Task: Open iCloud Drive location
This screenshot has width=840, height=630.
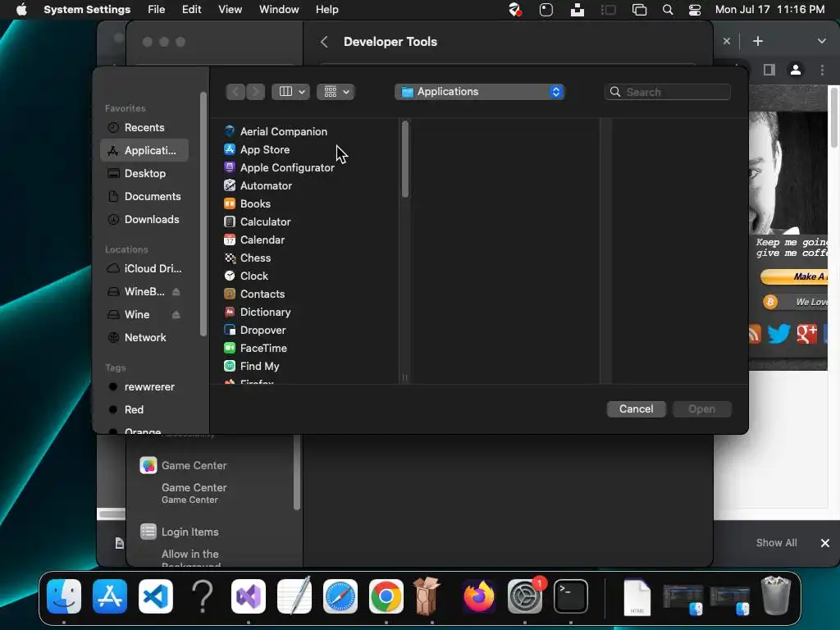Action: (144, 268)
